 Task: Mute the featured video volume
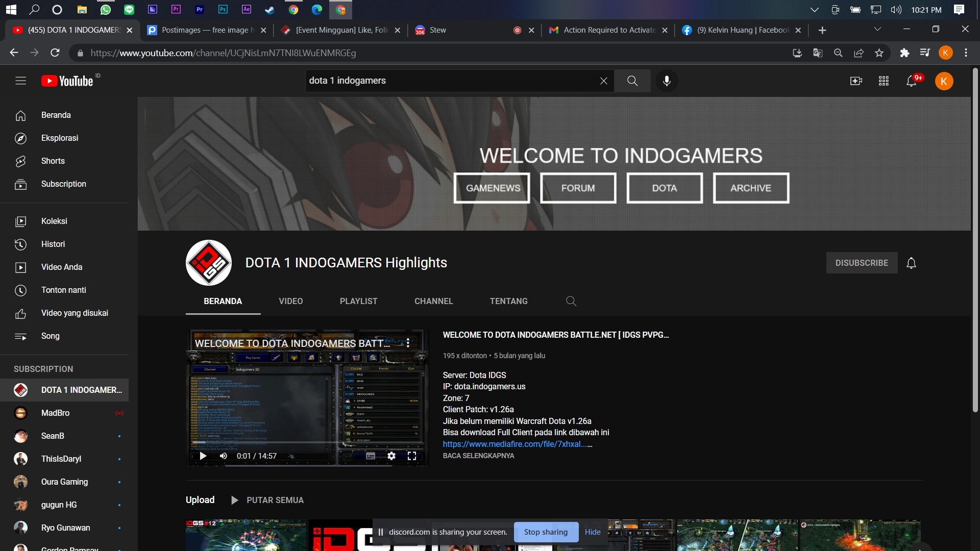[x=223, y=456]
